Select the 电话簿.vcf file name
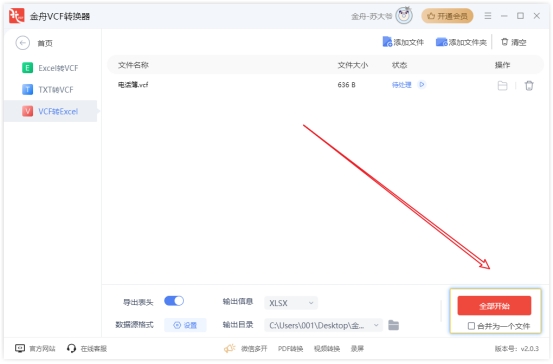Image resolution: width=553 pixels, height=364 pixels. point(133,85)
